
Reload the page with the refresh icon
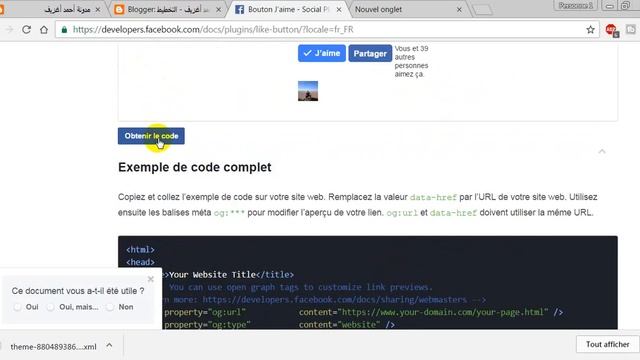tap(27, 29)
